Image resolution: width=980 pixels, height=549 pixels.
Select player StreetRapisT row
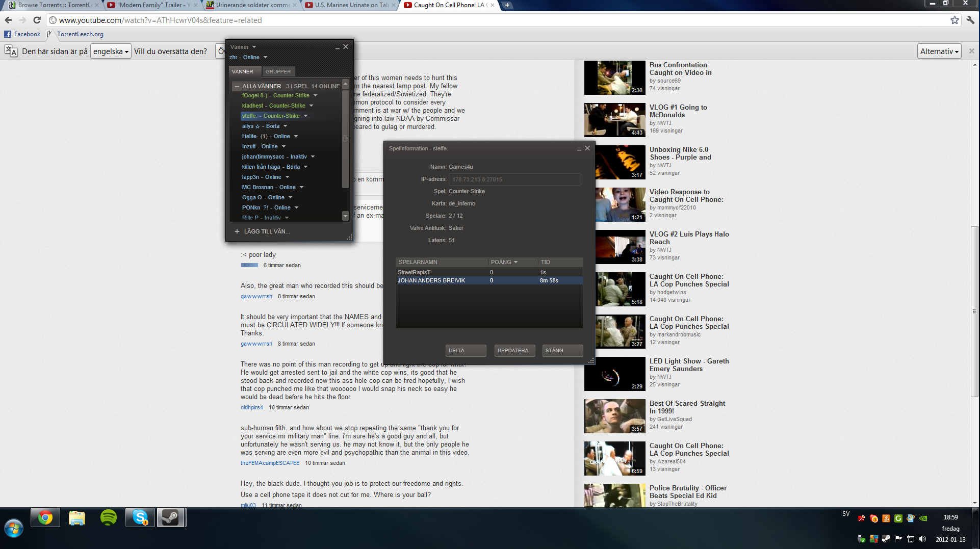(x=489, y=272)
